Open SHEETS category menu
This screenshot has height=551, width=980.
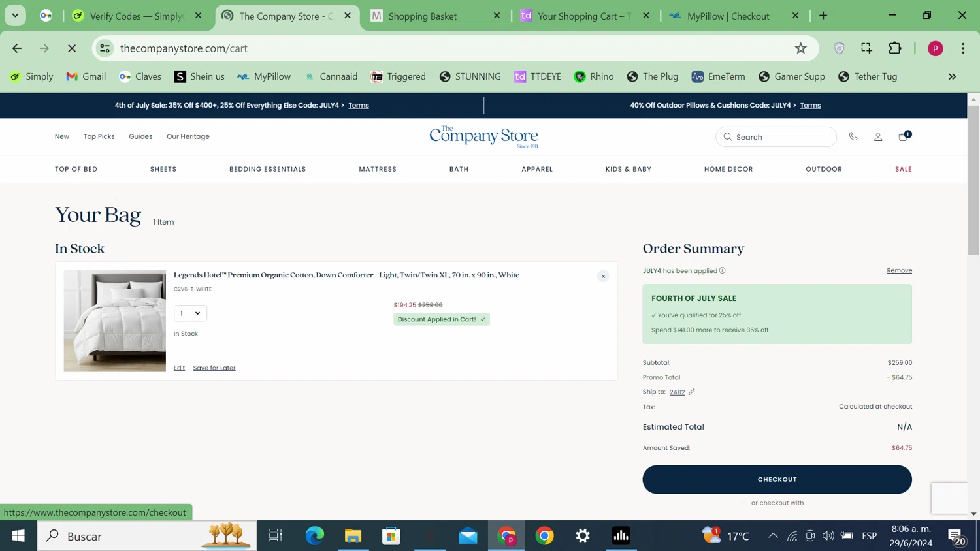click(x=163, y=169)
